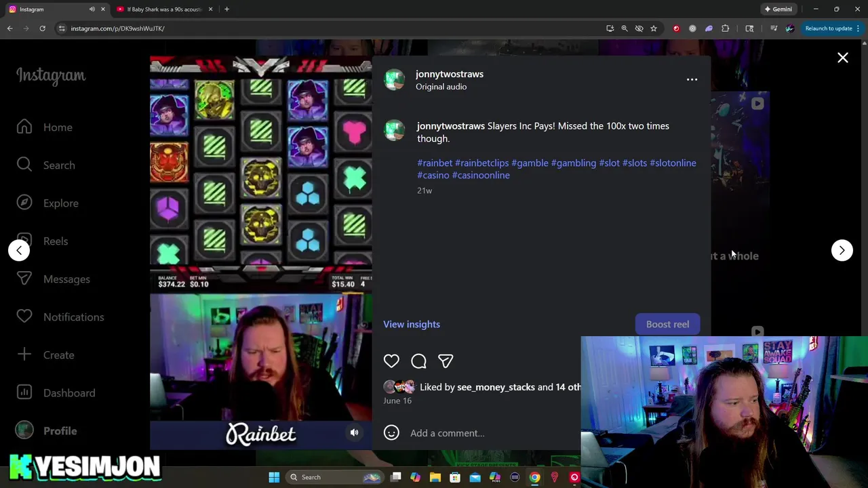
Task: Open Microsoft Store from taskbar
Action: pos(455,477)
